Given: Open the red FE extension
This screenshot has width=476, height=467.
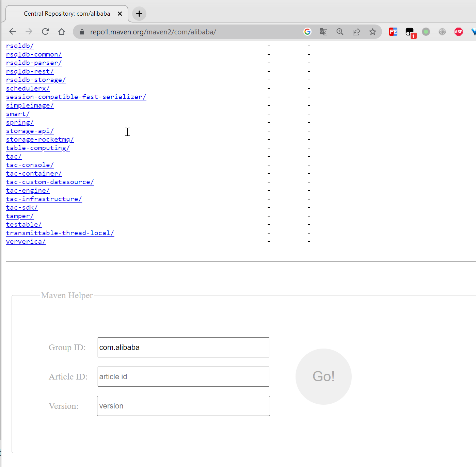Looking at the screenshot, I should [x=393, y=32].
